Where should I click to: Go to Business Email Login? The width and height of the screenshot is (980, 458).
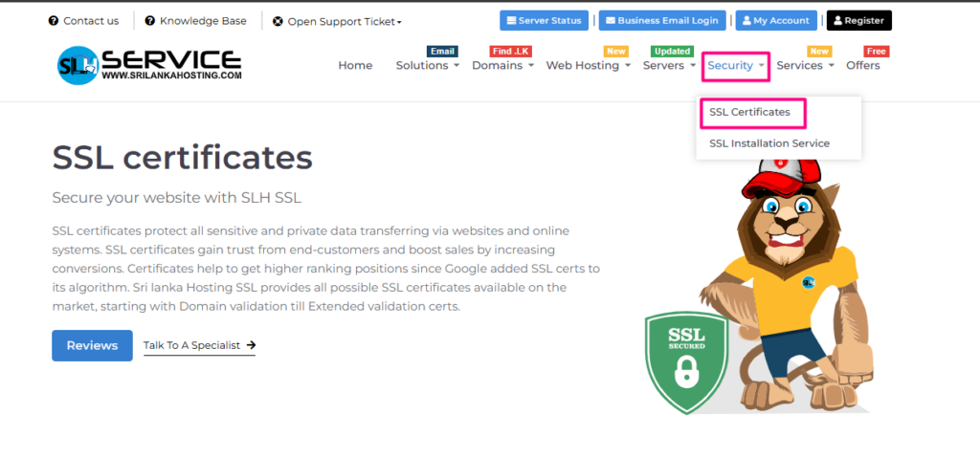pyautogui.click(x=662, y=20)
